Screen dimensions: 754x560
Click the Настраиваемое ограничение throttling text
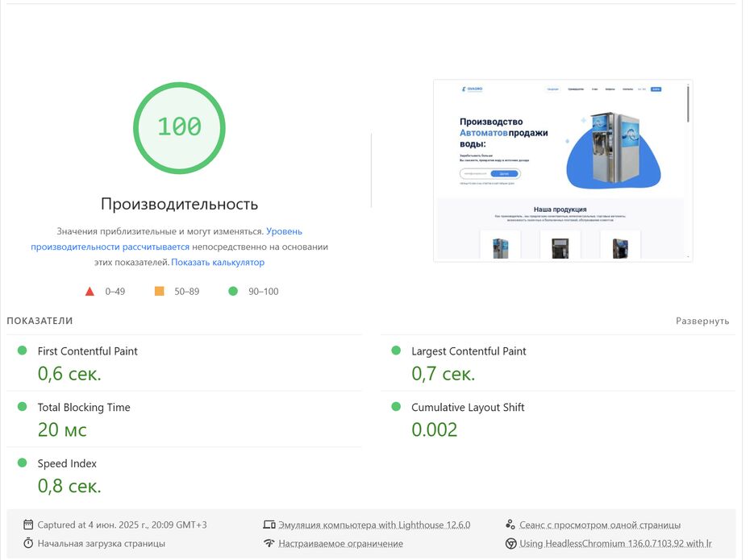340,543
